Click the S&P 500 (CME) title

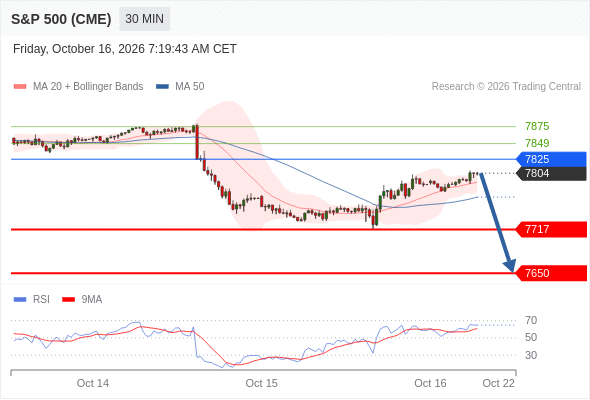click(x=61, y=19)
